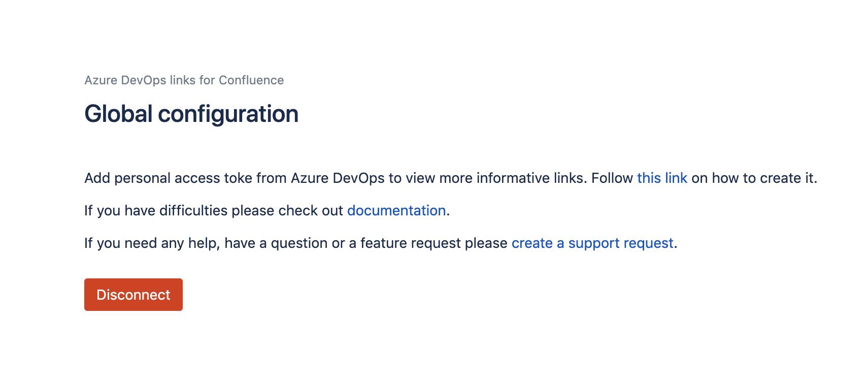Click the word 'Confluence' in the subtitle

click(x=251, y=80)
